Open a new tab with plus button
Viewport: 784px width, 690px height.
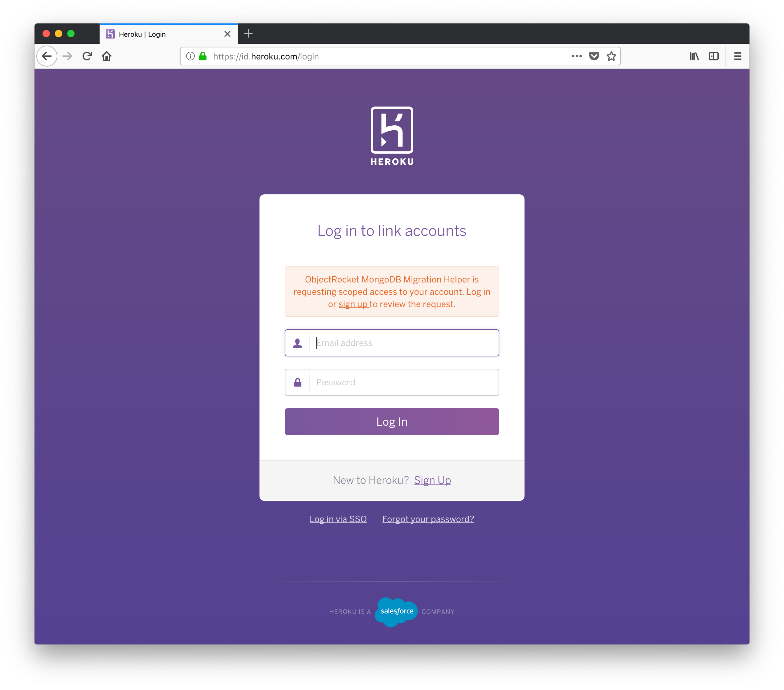tap(249, 33)
